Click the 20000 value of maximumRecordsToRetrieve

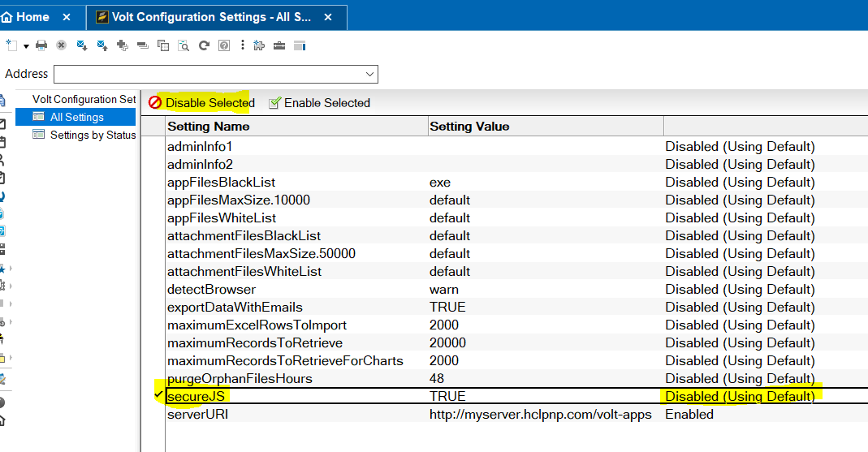[448, 342]
